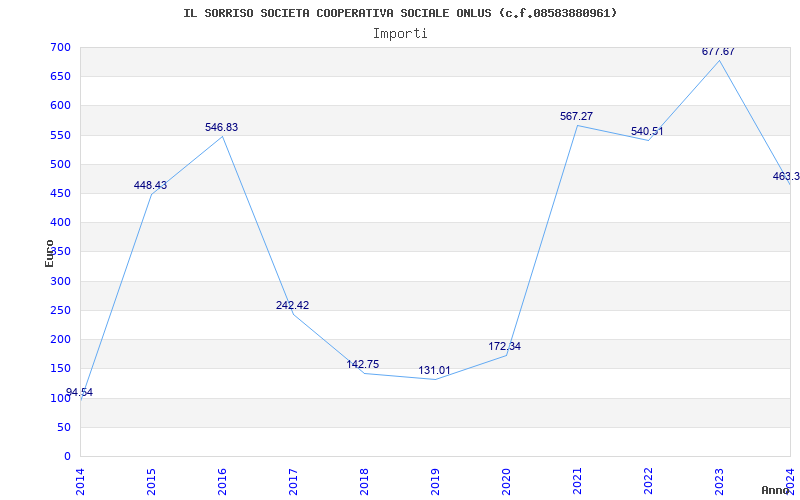Screen dimensions: 800x500
Task: Click x-axis year label 2017
Action: click(293, 481)
